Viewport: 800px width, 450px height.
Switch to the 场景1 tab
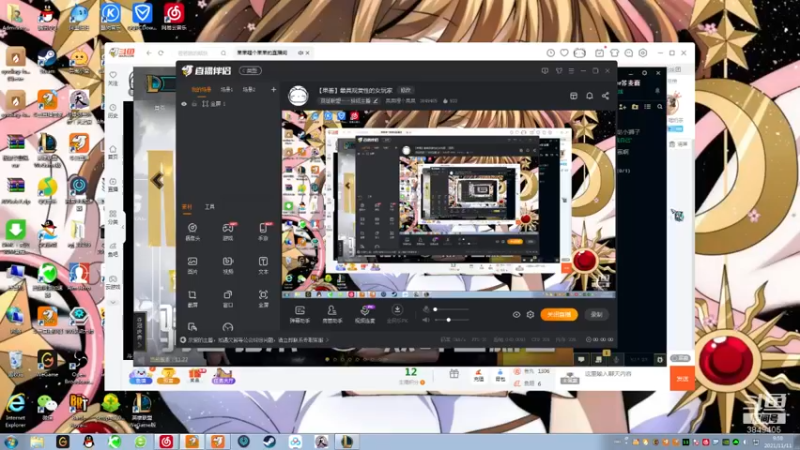click(227, 90)
